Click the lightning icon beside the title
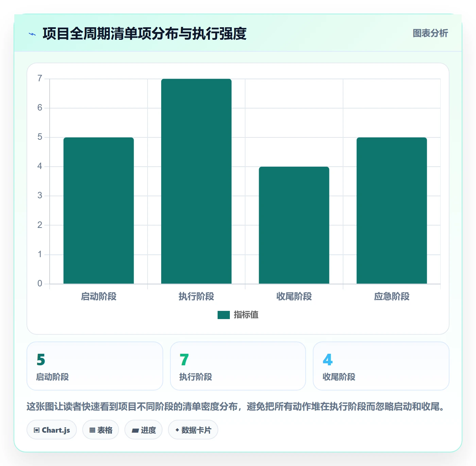 [32, 34]
